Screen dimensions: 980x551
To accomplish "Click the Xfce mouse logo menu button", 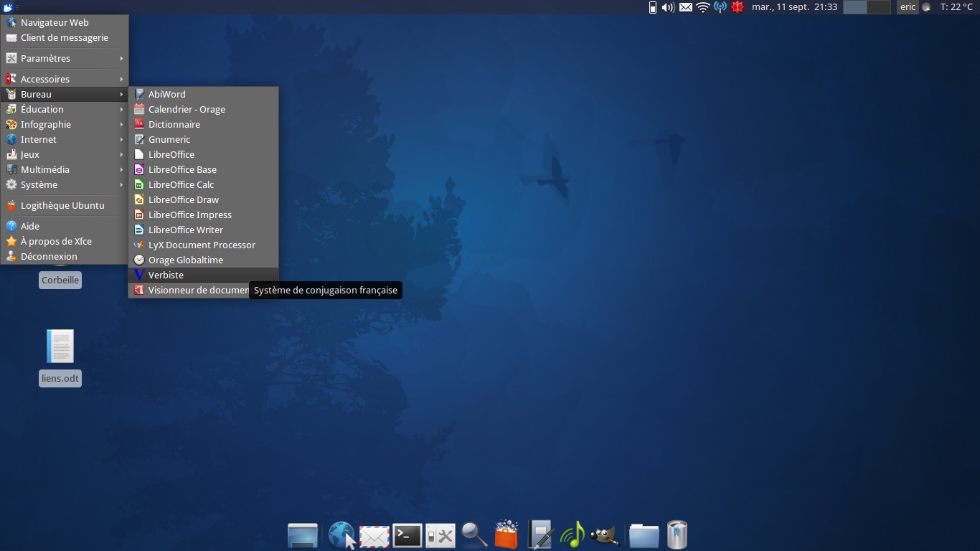I will pyautogui.click(x=8, y=7).
